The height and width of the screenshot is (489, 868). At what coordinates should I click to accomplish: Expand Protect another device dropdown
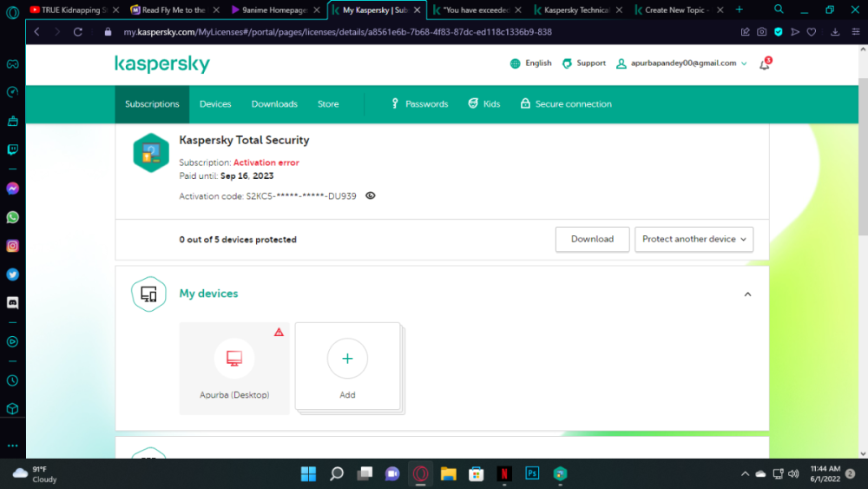click(694, 239)
